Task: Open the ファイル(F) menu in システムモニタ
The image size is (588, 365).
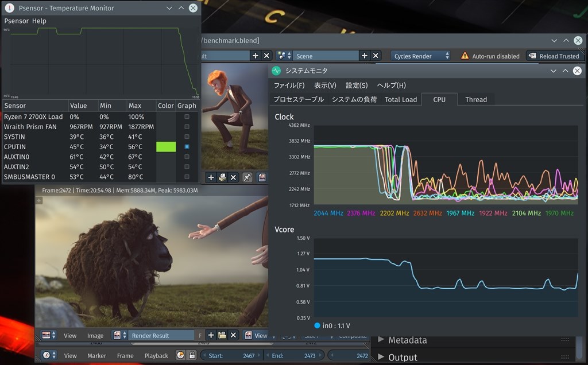Action: (289, 86)
